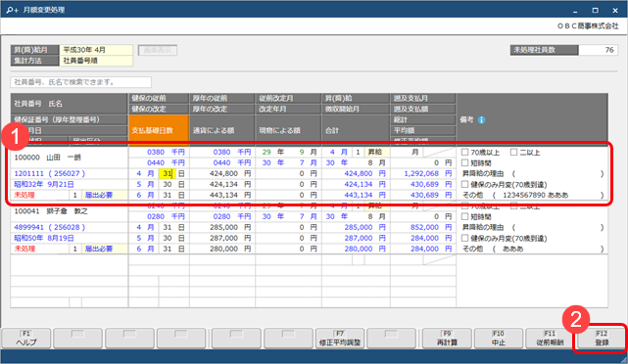
Task: Click the disabled 画面表示 button
Action: pos(158,50)
